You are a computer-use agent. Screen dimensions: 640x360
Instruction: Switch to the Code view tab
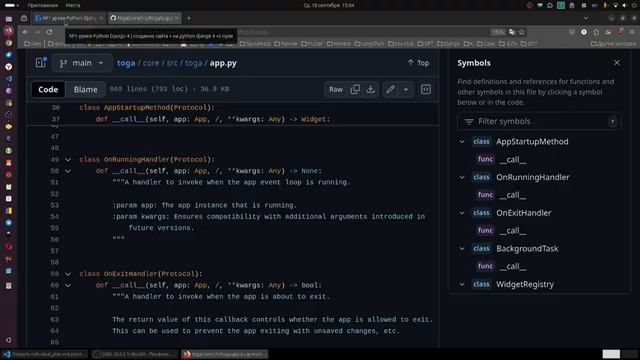click(48, 89)
